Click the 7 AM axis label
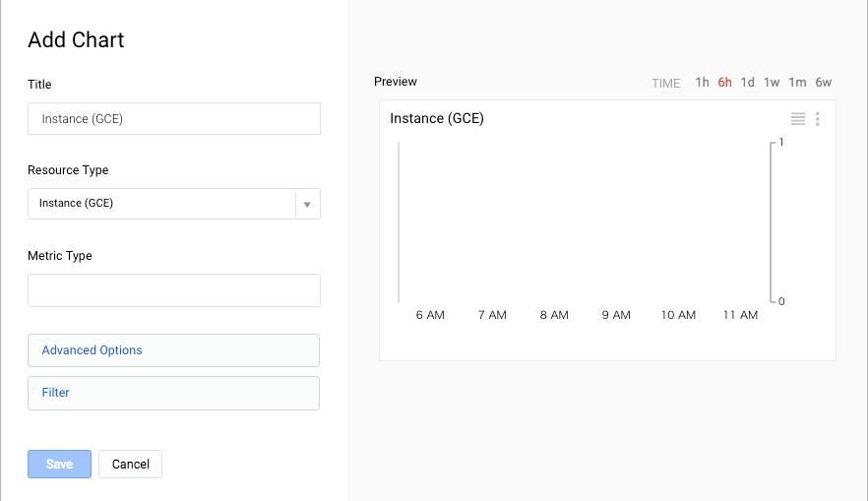 point(492,315)
